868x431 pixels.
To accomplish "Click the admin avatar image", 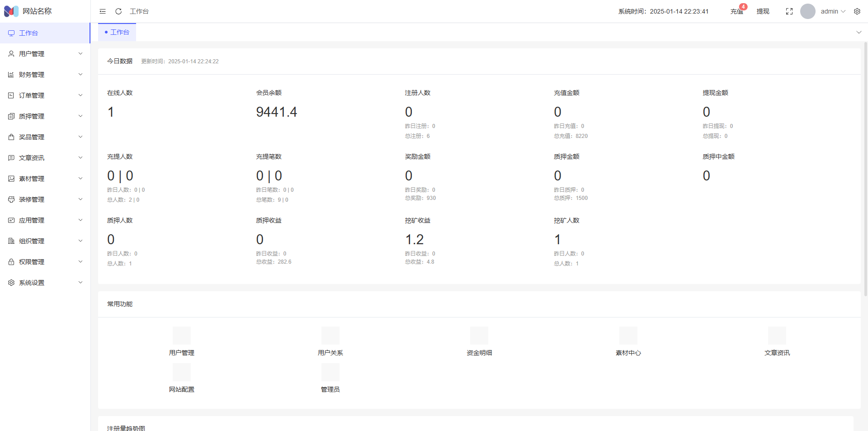I will 807,11.
